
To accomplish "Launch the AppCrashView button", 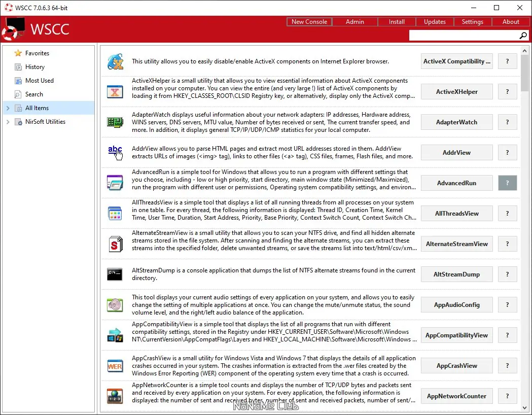I will tap(456, 366).
